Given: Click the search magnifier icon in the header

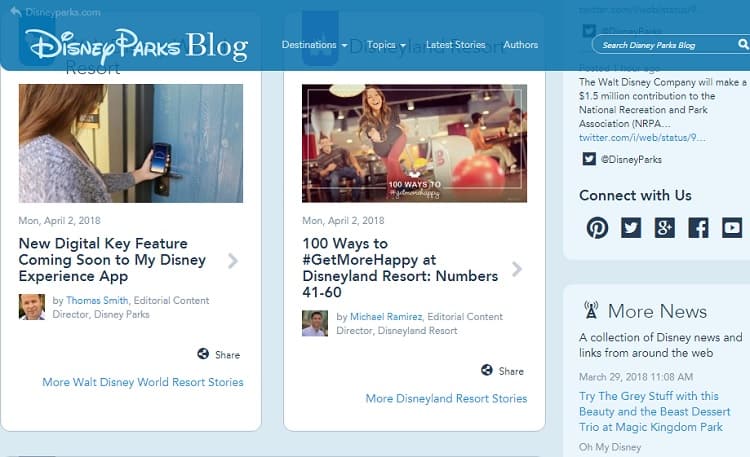Looking at the screenshot, I should pyautogui.click(x=743, y=45).
